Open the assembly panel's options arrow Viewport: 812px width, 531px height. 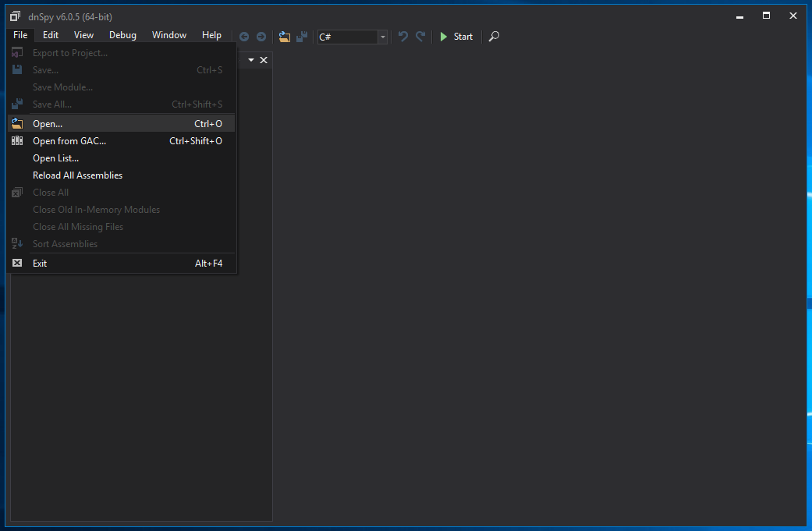(251, 60)
